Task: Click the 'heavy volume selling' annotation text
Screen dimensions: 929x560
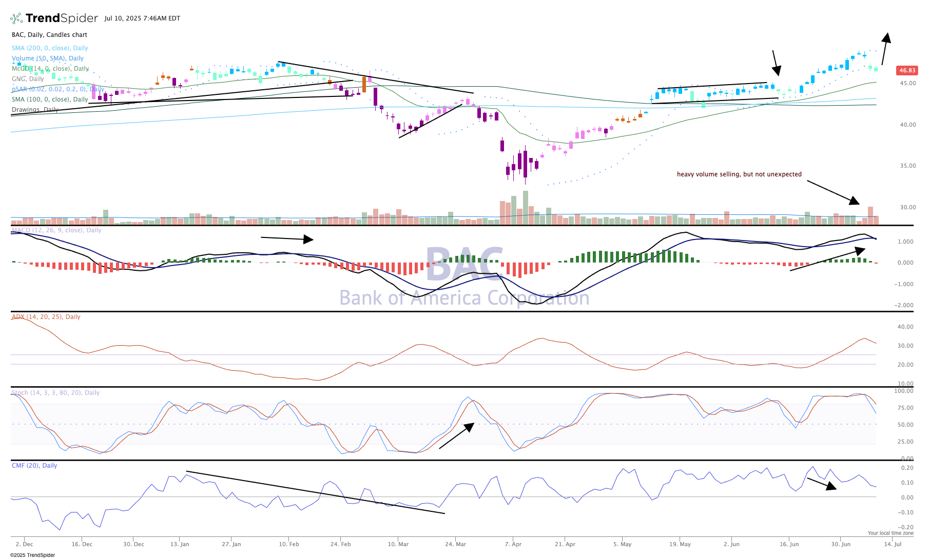Action: (x=739, y=174)
